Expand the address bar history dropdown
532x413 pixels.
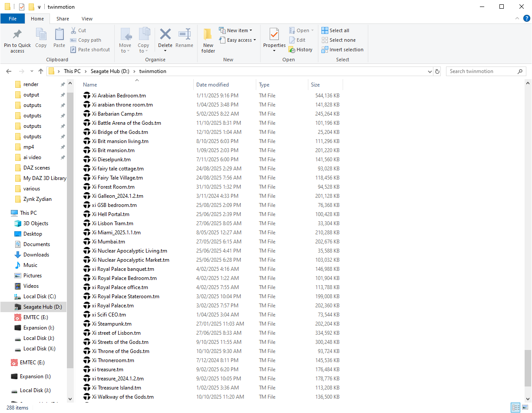click(x=430, y=71)
